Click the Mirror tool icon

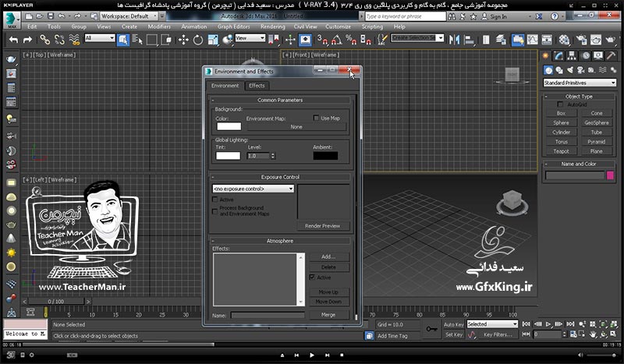pos(454,40)
